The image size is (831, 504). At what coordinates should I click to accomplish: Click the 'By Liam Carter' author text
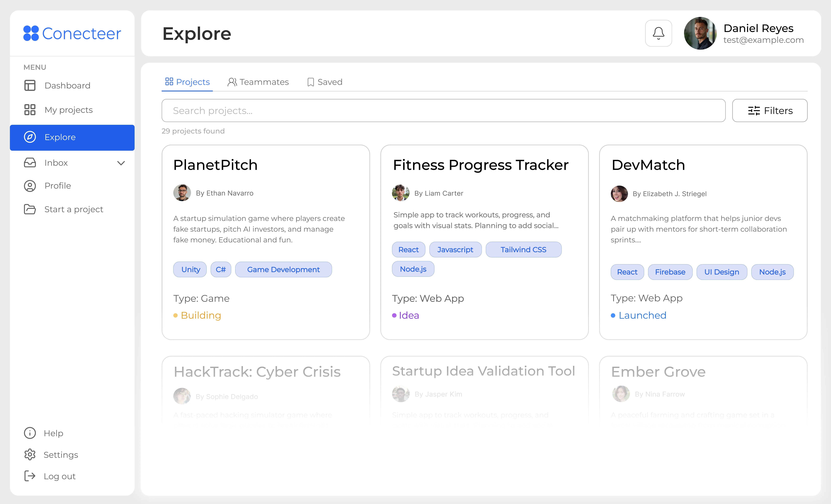point(439,193)
